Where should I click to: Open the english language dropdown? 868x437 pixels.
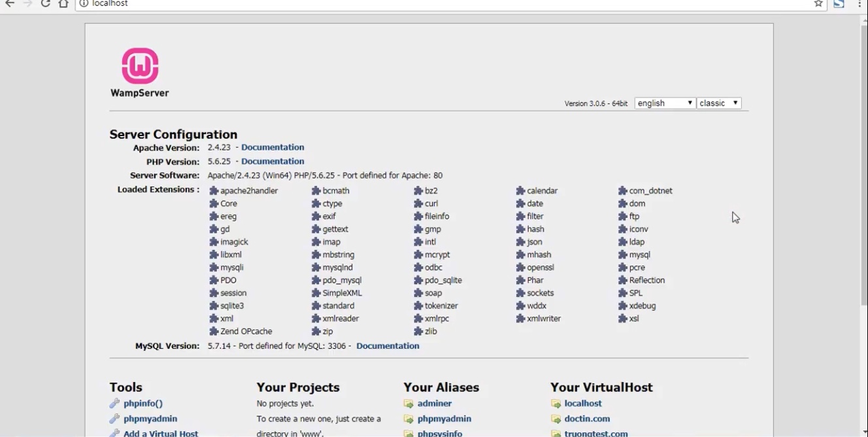665,103
